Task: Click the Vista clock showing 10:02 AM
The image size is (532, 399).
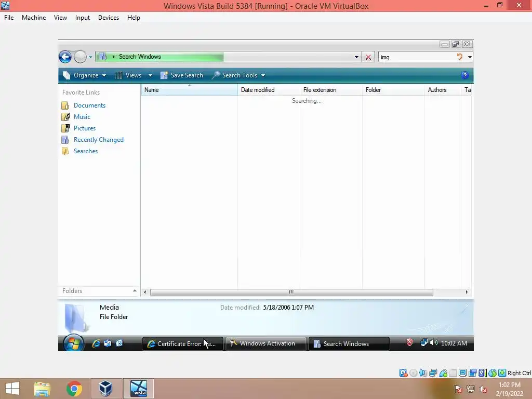Action: (x=454, y=343)
